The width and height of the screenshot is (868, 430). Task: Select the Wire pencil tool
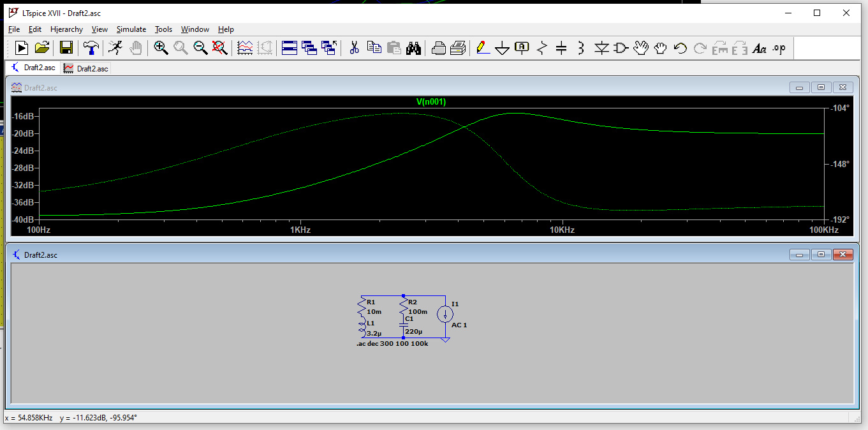point(483,48)
